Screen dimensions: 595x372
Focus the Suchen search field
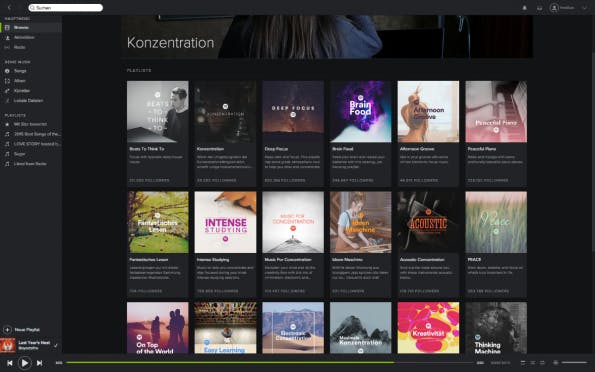coord(65,8)
